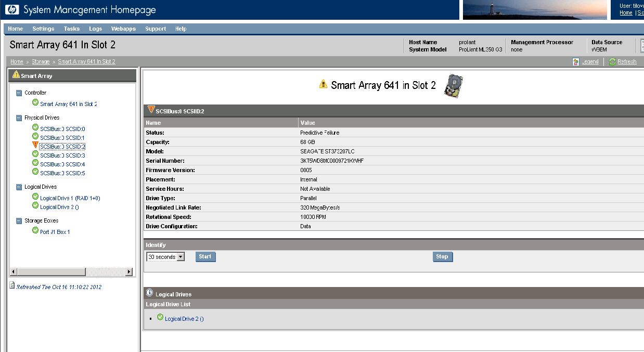Go to Home in the breadcrumb trail

17,62
